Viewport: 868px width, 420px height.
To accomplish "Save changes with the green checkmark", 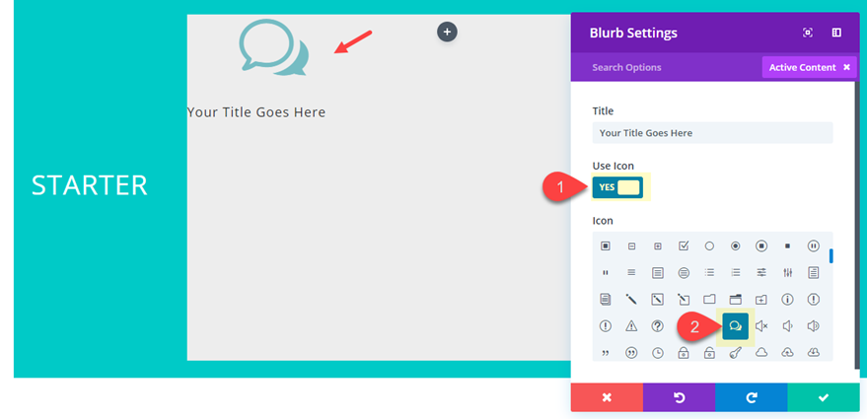I will click(x=824, y=397).
